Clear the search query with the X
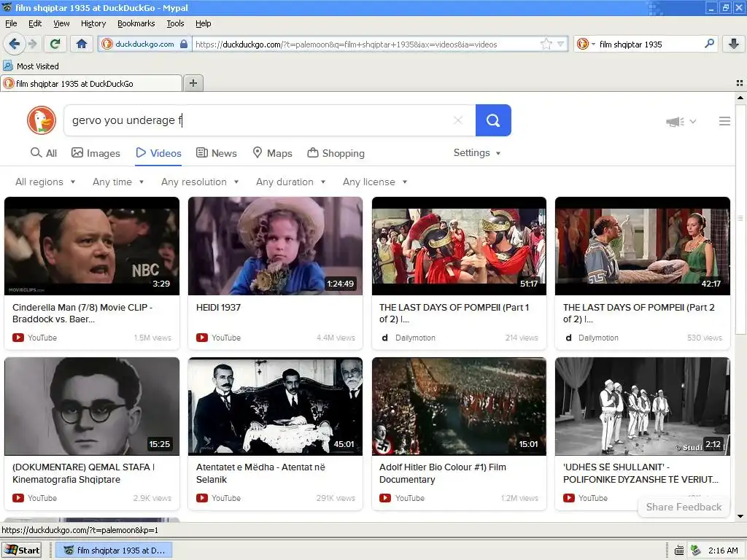 click(x=458, y=120)
